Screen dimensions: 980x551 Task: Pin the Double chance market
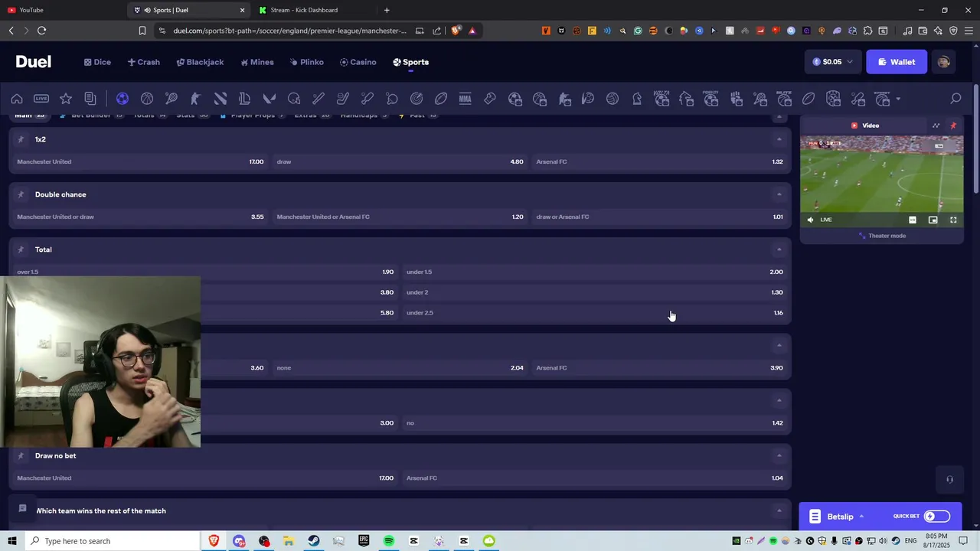point(21,194)
